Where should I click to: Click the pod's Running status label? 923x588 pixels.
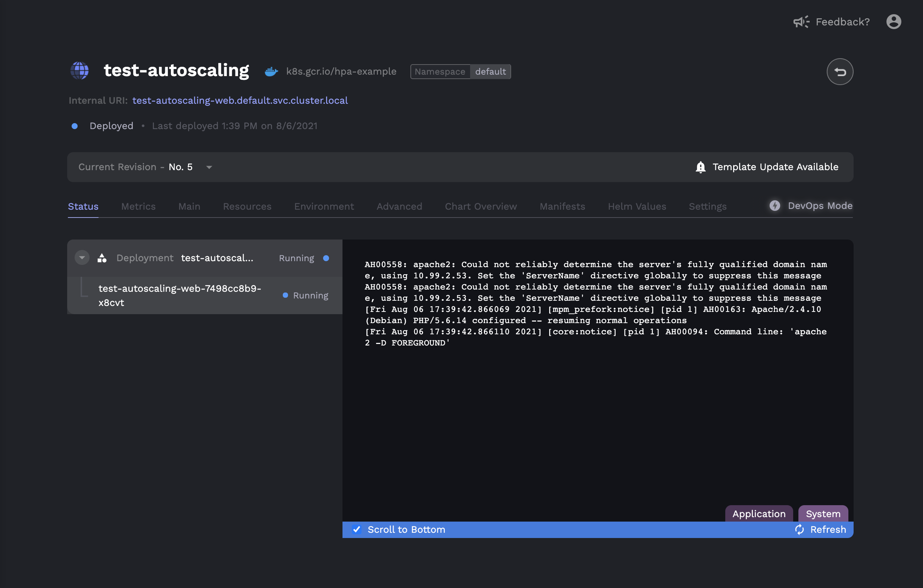point(310,295)
